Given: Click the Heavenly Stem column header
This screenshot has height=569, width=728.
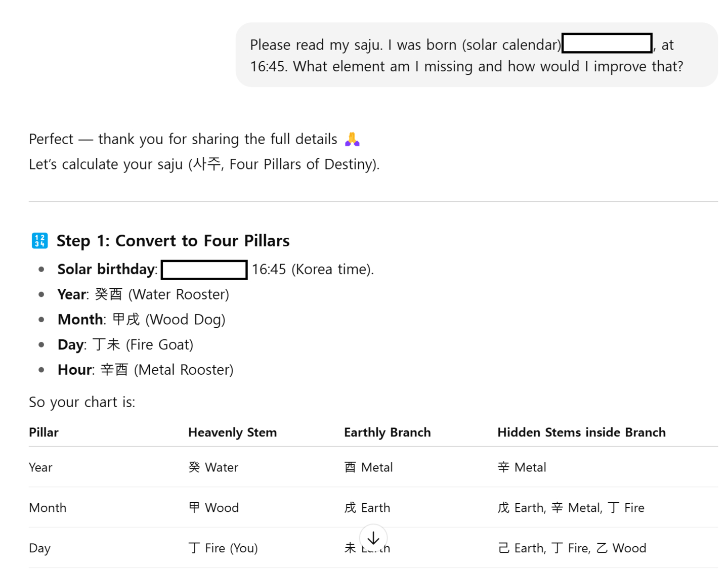Looking at the screenshot, I should coord(232,432).
